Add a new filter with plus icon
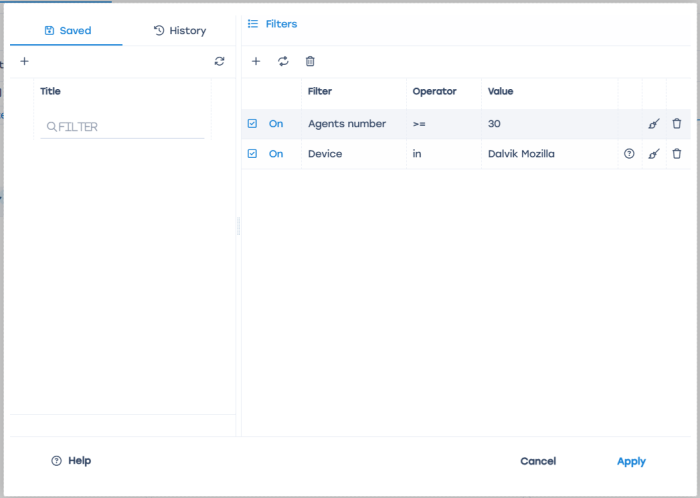The height and width of the screenshot is (498, 700). pos(256,61)
